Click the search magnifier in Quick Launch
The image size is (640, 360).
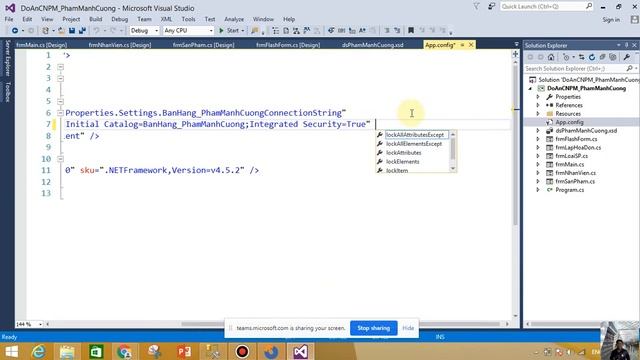point(589,6)
